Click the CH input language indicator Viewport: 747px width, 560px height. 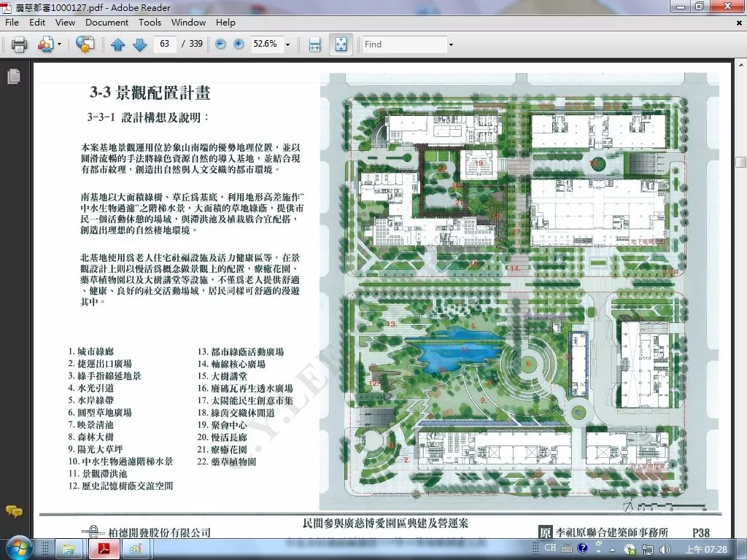tap(550, 548)
